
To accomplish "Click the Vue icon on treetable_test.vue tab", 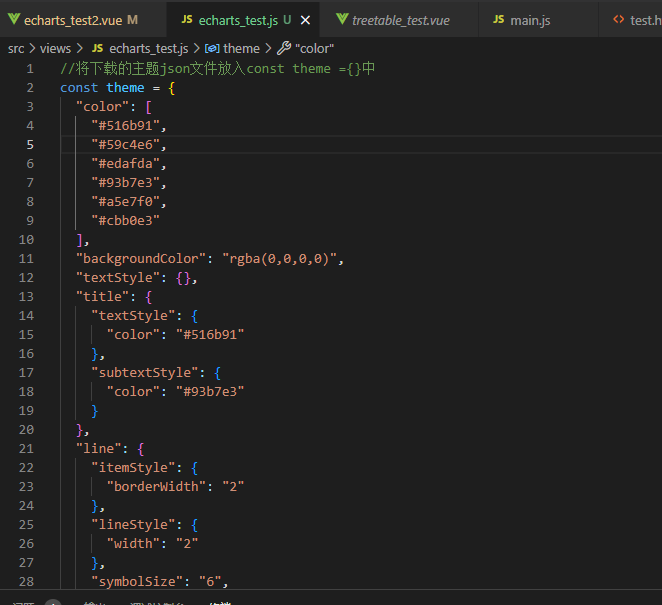I will (x=343, y=20).
